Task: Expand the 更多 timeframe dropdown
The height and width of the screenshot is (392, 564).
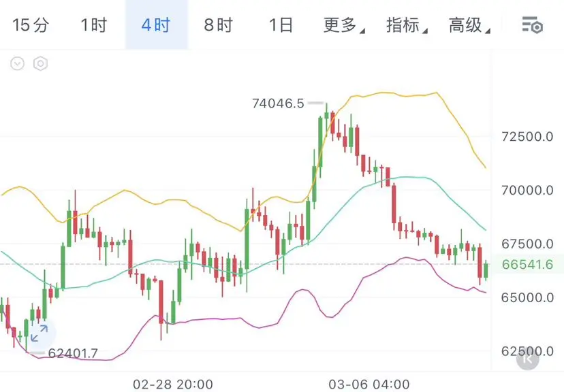Action: coord(344,25)
